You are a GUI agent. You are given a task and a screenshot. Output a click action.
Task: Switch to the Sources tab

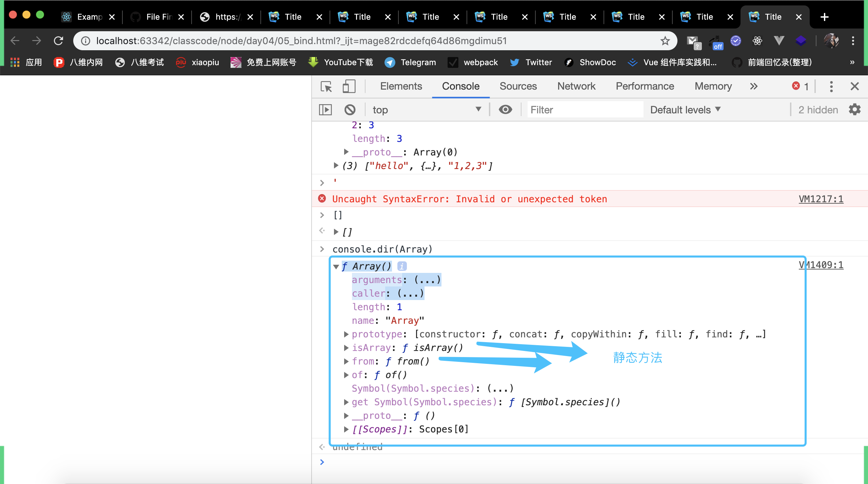point(518,86)
